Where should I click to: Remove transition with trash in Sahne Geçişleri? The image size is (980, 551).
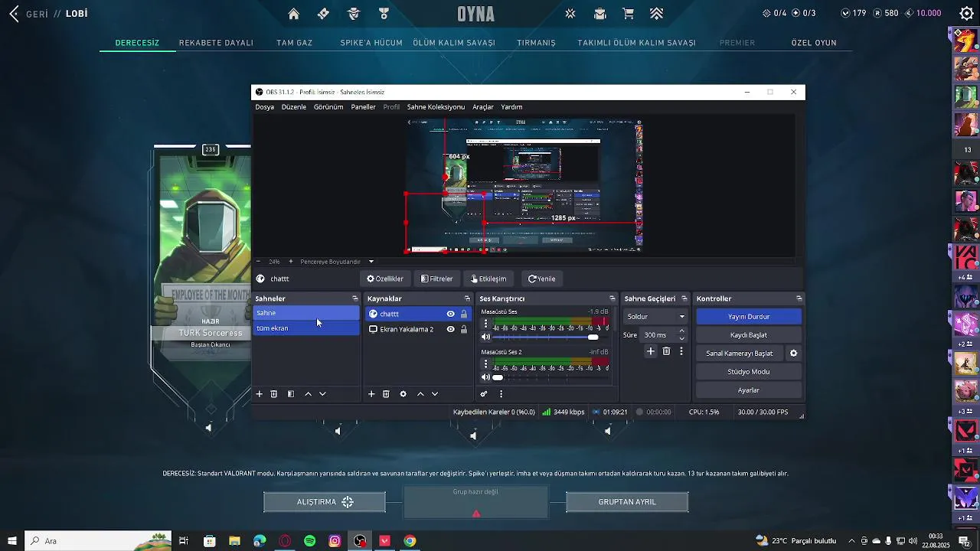[x=666, y=351]
